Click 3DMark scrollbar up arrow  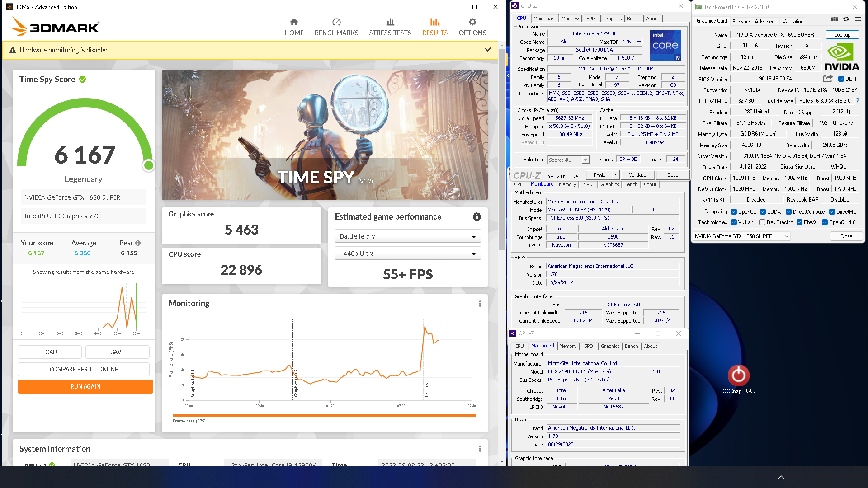coord(502,46)
